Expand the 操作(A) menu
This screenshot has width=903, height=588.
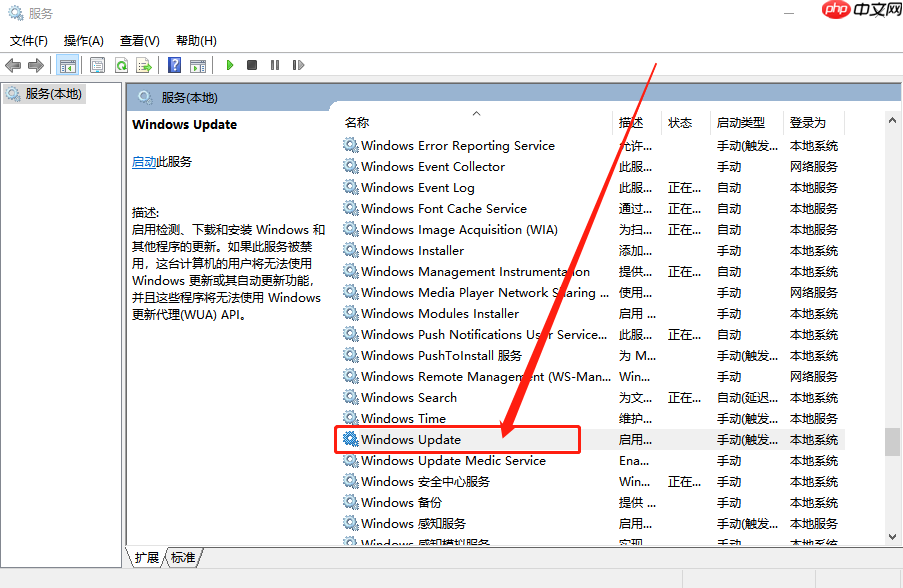[86, 40]
